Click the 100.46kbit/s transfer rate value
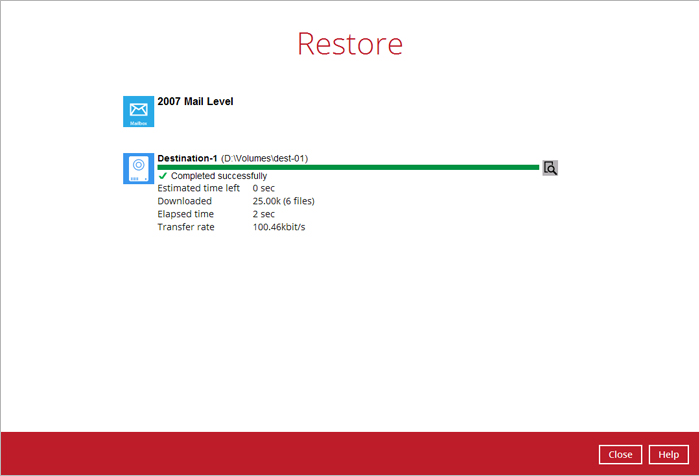The width and height of the screenshot is (699, 476). [x=279, y=227]
